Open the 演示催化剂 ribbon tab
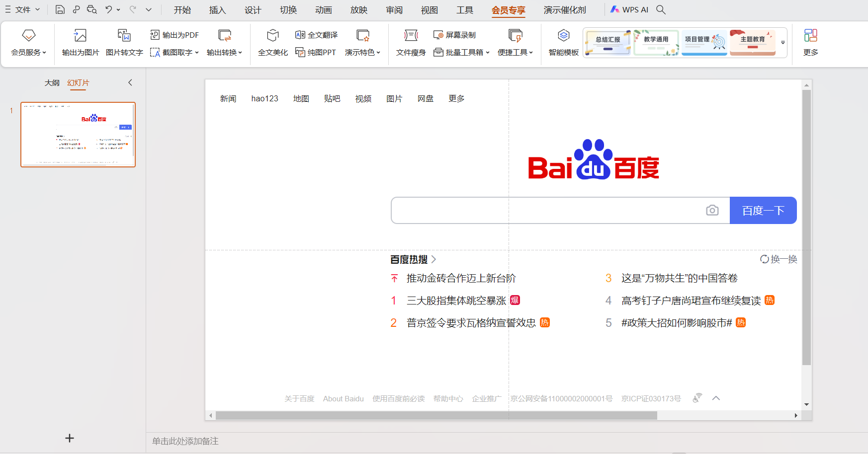This screenshot has height=454, width=868. (x=565, y=10)
